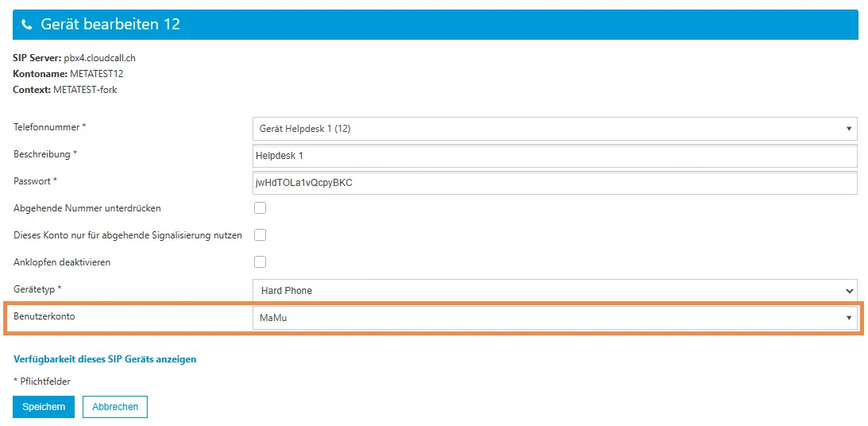Click the Anklopfen deaktivieren label text
This screenshot has width=868, height=426.
62,262
